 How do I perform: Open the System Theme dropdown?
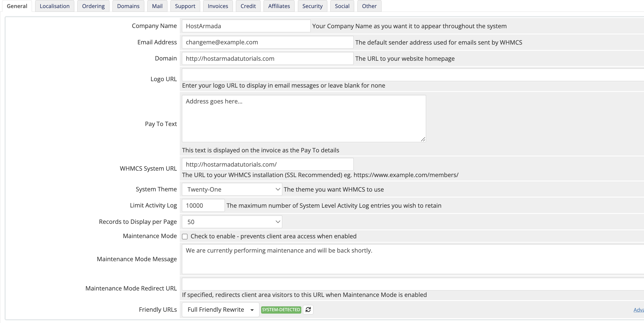pos(232,189)
